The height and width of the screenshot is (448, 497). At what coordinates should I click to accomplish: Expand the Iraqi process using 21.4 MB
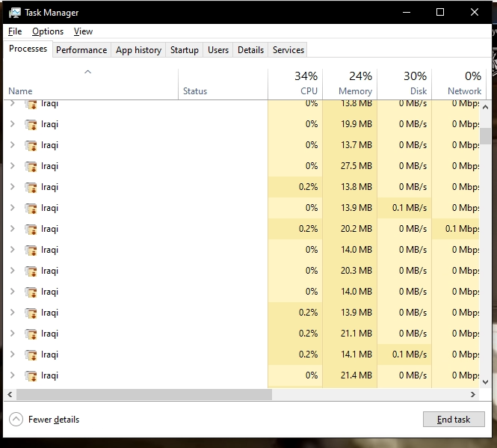[13, 375]
